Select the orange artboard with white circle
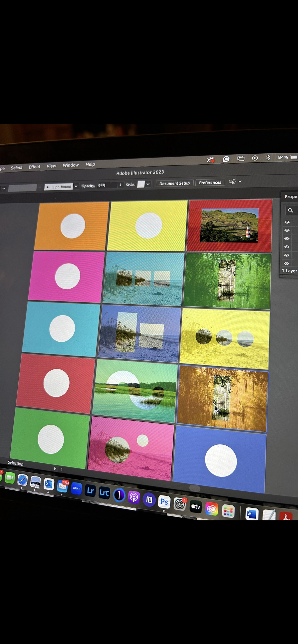Image resolution: width=298 pixels, height=644 pixels. [72, 226]
